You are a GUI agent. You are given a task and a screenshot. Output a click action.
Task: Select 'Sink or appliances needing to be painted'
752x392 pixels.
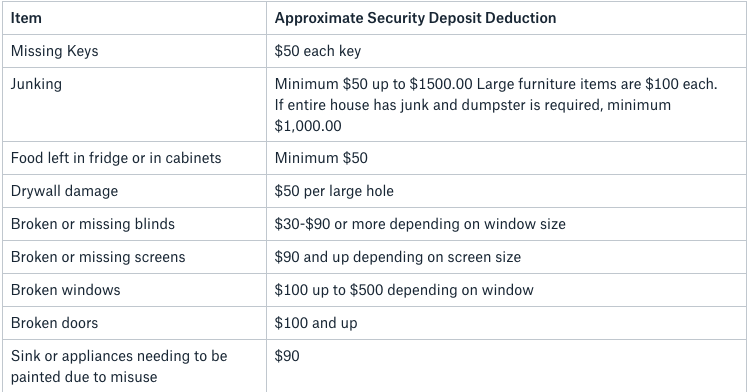(x=119, y=366)
